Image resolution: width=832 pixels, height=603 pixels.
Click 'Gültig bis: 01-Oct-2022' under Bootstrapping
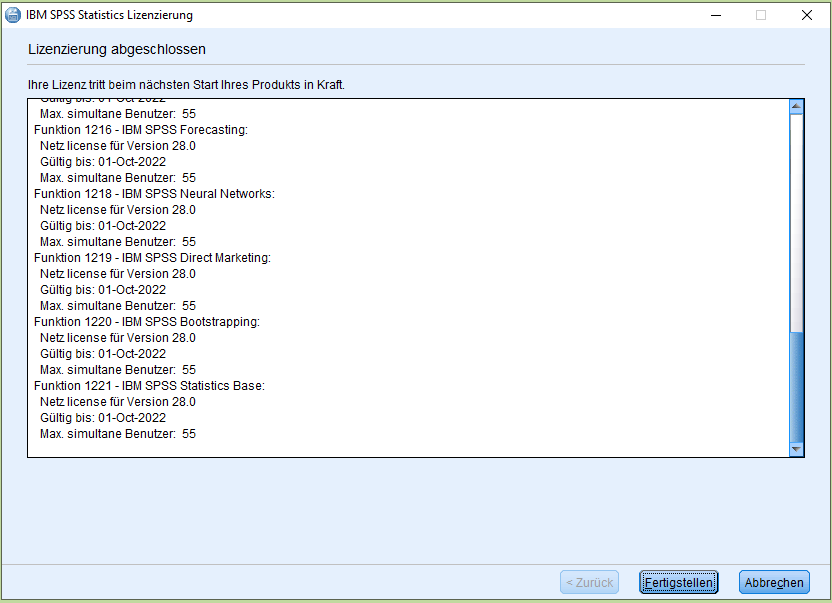tap(103, 354)
